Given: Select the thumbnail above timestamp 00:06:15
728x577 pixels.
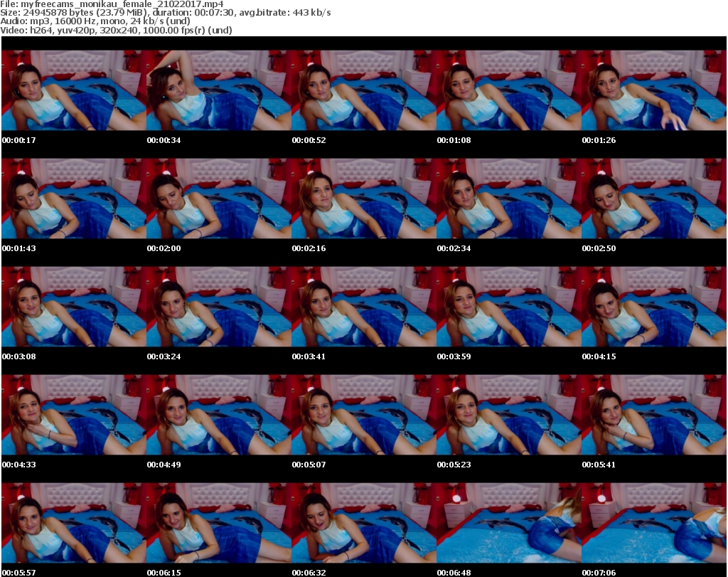Looking at the screenshot, I should 219,523.
